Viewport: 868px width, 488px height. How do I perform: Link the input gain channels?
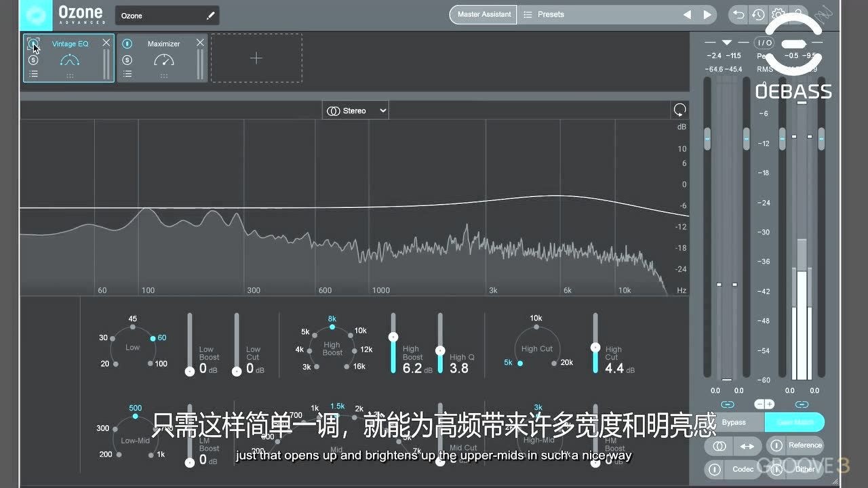(728, 404)
